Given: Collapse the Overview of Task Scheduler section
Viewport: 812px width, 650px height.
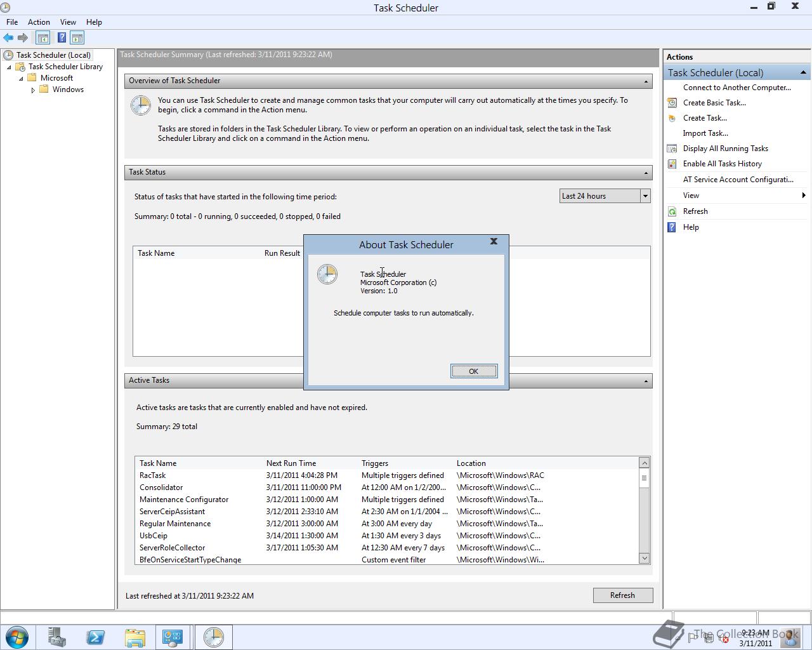Looking at the screenshot, I should (x=646, y=81).
